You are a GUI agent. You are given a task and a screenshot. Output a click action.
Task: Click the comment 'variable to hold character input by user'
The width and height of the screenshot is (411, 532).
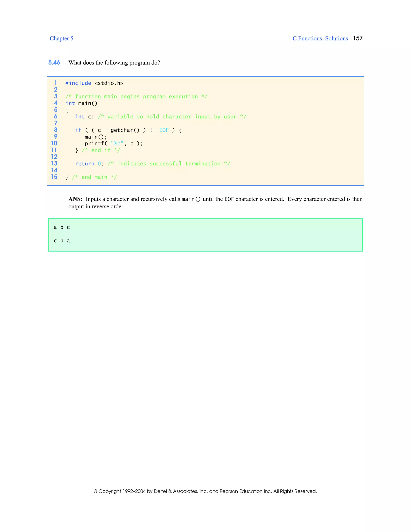[172, 117]
